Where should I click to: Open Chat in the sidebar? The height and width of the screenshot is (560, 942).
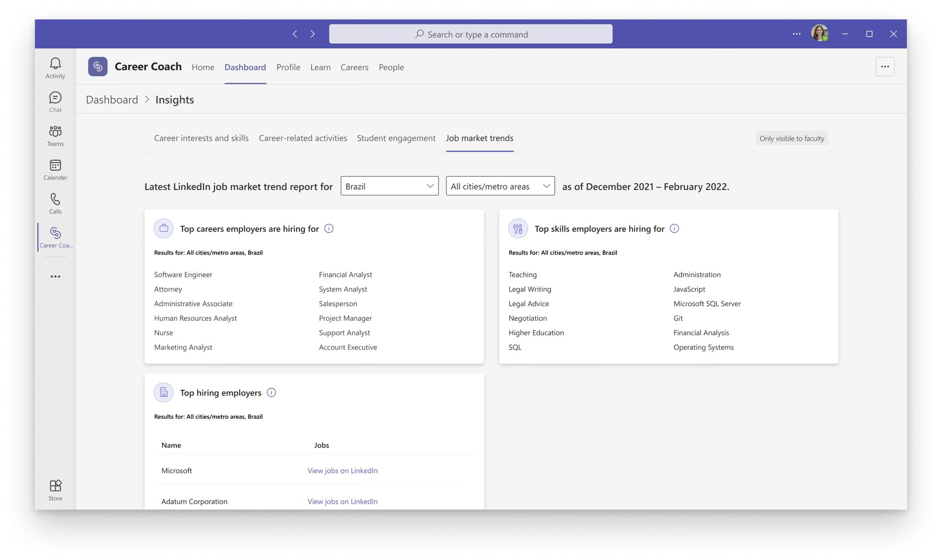(x=55, y=102)
